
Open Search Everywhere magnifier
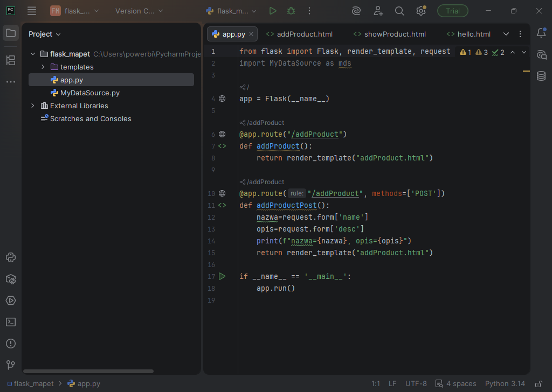pos(399,11)
